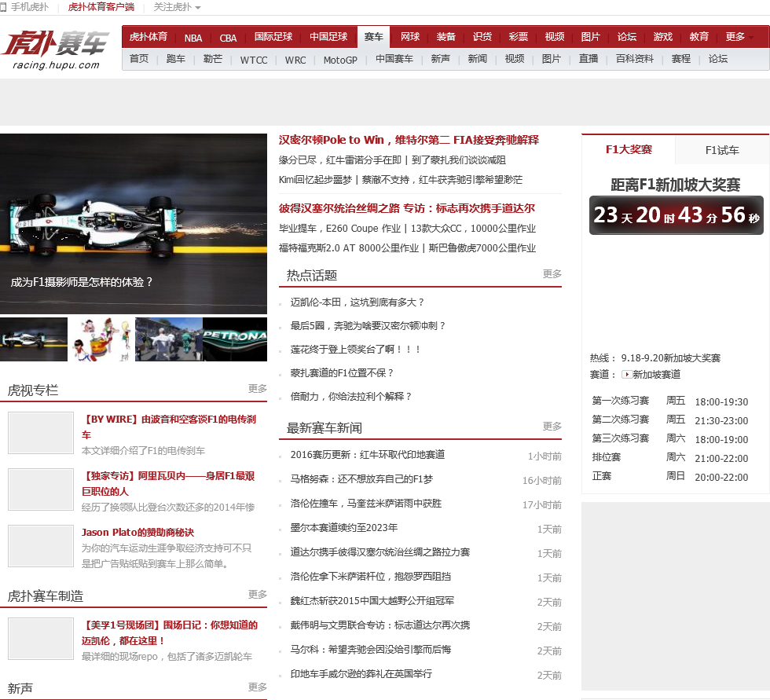
Task: Select the 第一次练习赛 schedule row text
Action: coord(620,401)
